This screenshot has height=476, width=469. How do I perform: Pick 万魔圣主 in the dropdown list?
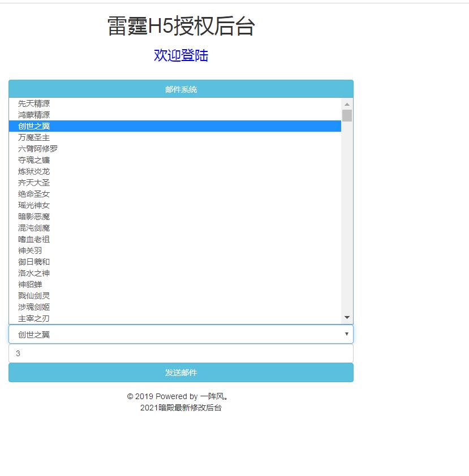(34, 137)
